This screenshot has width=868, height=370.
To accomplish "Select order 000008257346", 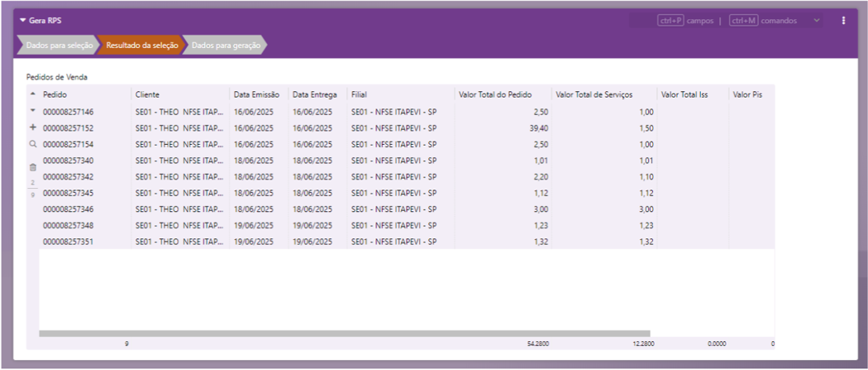I will point(68,209).
